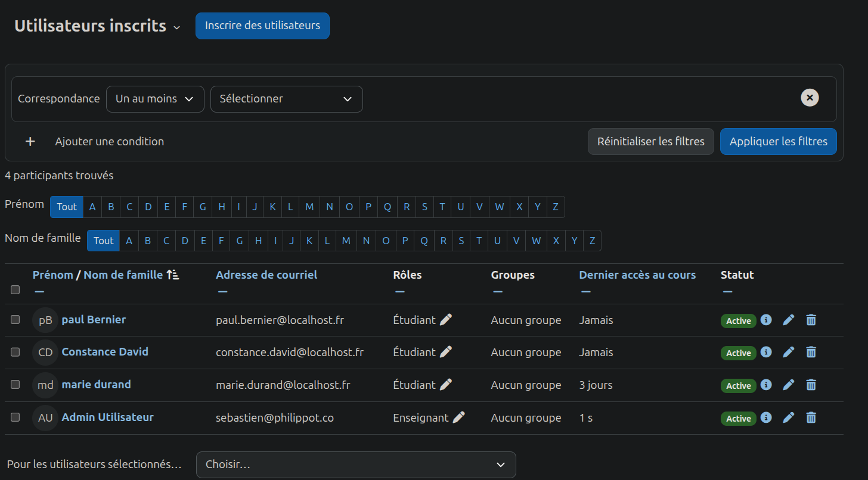This screenshot has width=868, height=480.
Task: Sort by "Dernier accès au cours" column
Action: click(x=637, y=275)
